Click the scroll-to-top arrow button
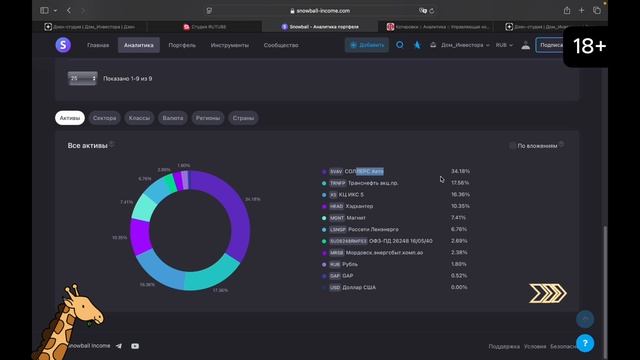 click(585, 319)
